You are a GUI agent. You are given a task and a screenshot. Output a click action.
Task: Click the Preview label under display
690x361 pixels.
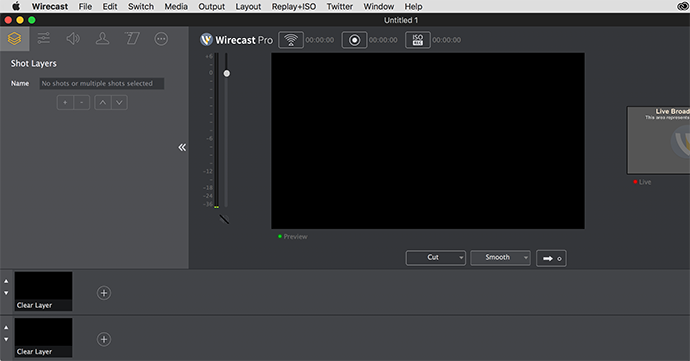tap(295, 237)
